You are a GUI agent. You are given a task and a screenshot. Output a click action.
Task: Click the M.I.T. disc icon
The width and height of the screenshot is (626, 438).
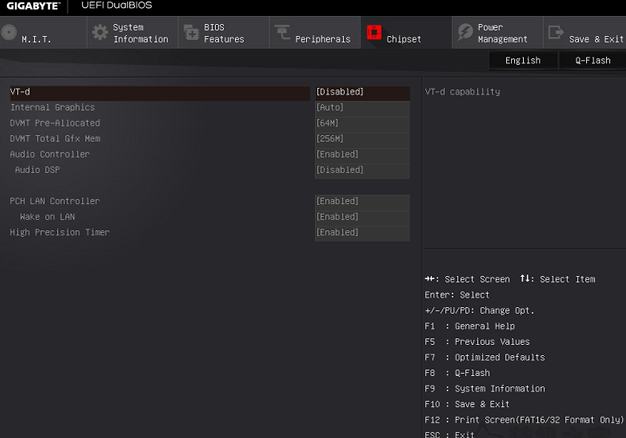9,32
